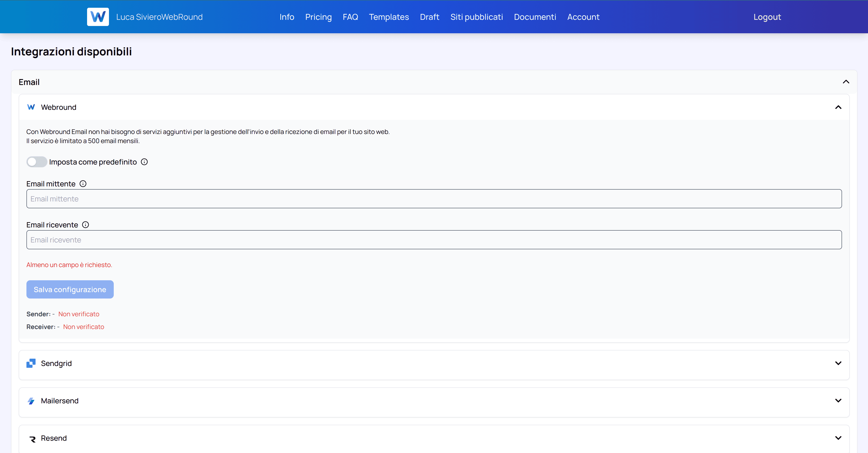Open the info tooltip next to Imposta come predefinito
868x453 pixels.
[x=144, y=162]
